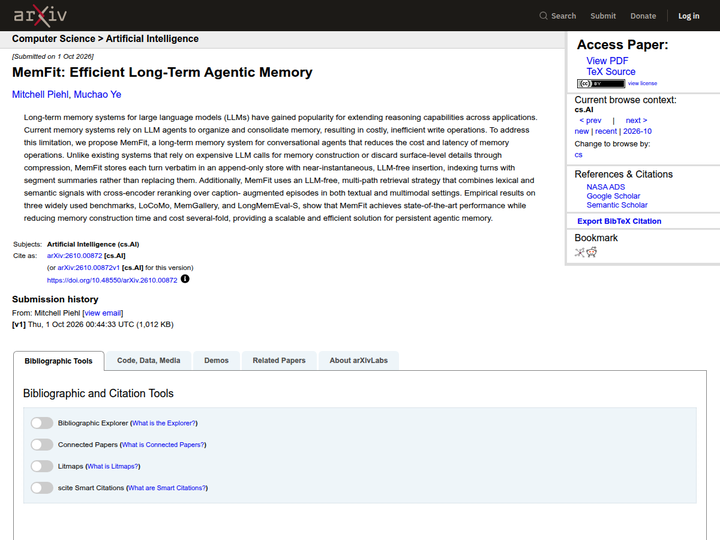Go to previous paper with prev link

(590, 120)
